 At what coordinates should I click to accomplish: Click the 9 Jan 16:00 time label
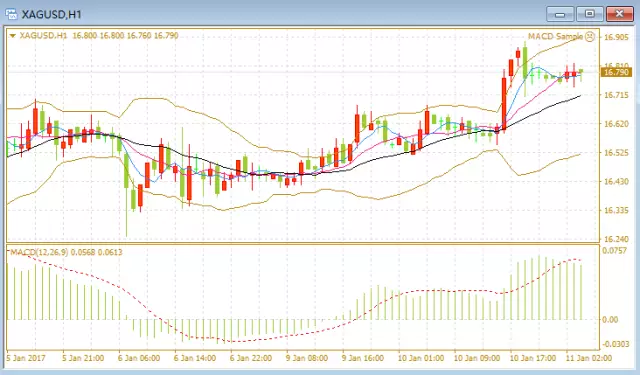point(363,358)
